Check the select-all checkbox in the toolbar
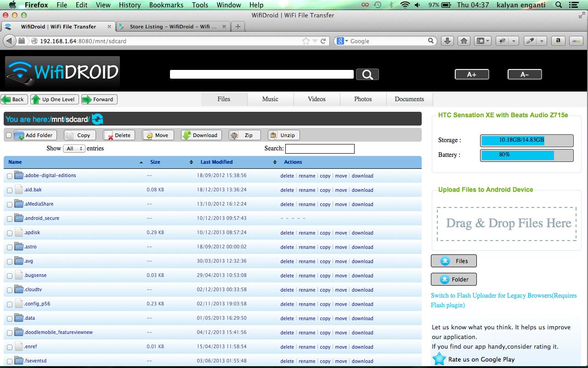 click(8, 135)
